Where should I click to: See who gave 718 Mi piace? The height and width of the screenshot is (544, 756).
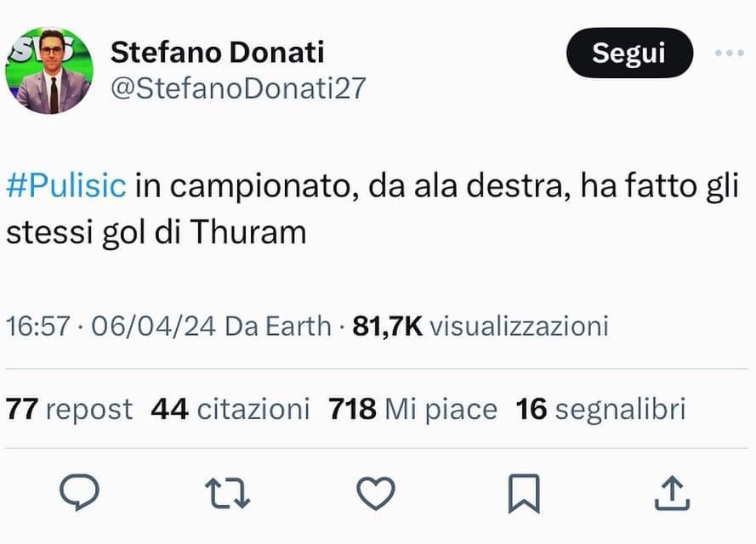[412, 410]
